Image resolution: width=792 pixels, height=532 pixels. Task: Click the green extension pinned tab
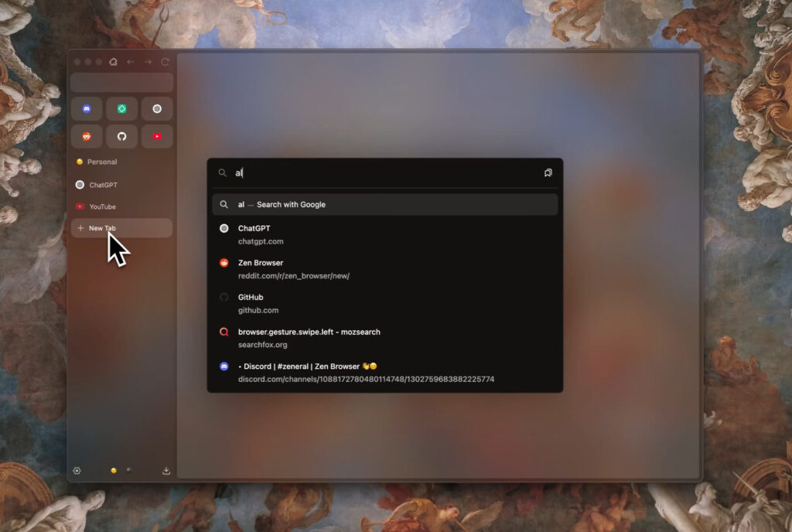point(121,108)
